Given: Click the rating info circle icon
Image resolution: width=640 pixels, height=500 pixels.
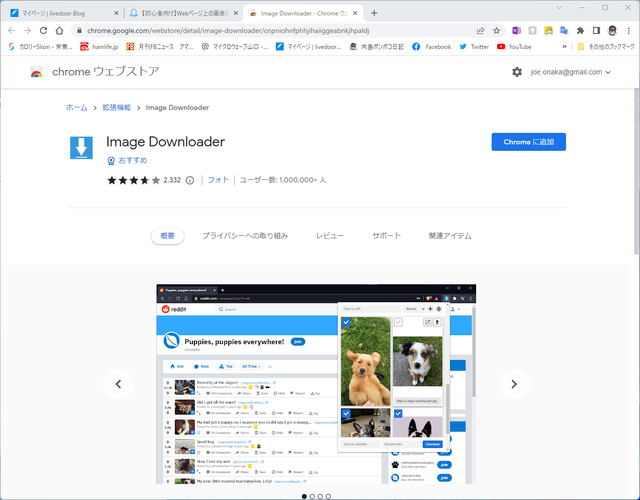Looking at the screenshot, I should [190, 180].
